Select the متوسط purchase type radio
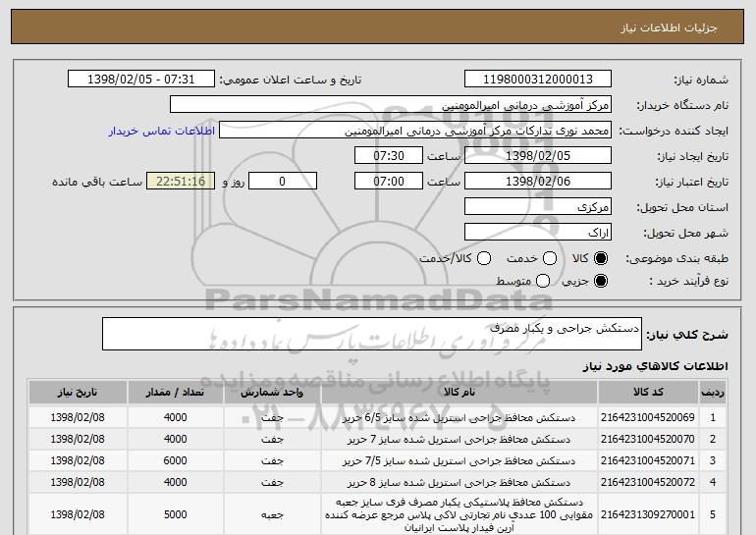Image resolution: width=756 pixels, height=535 pixels. click(x=543, y=281)
